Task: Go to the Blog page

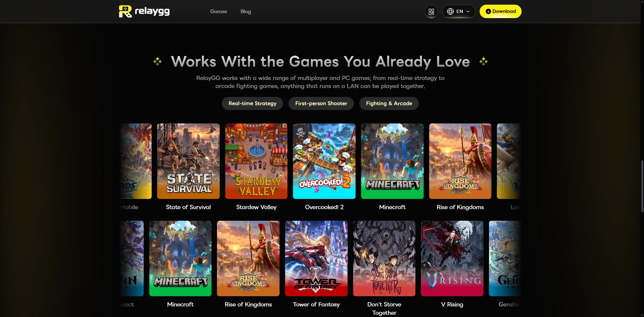Action: (x=246, y=11)
